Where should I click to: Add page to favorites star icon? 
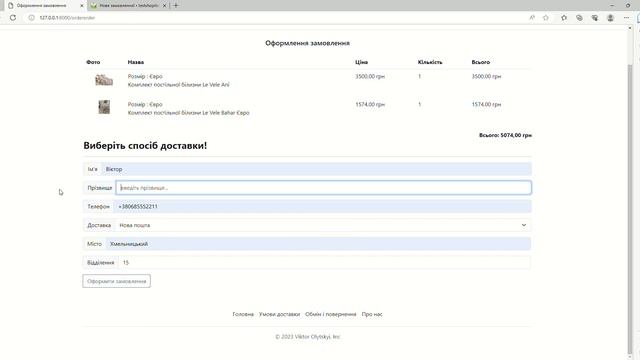click(546, 18)
